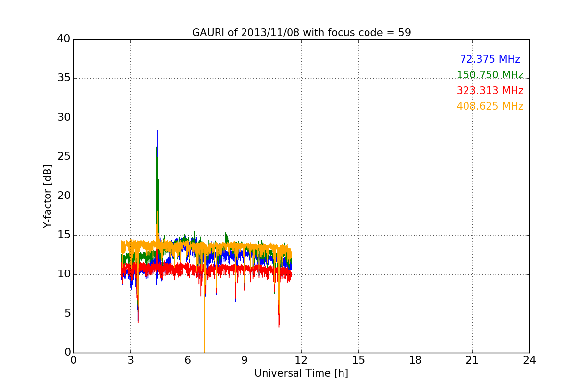Click x-axis tick label 24
Screen dimensions: 588x392
click(x=529, y=360)
